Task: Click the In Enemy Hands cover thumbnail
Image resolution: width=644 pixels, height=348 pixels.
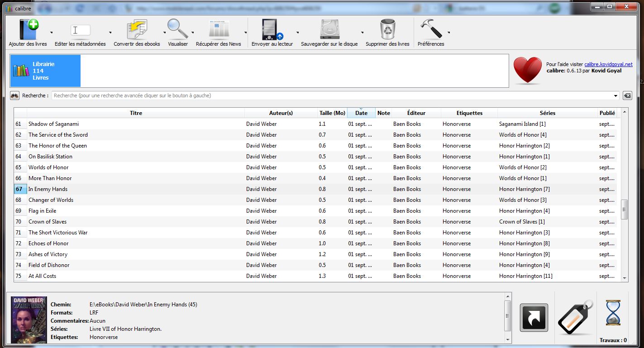Action: point(29,320)
